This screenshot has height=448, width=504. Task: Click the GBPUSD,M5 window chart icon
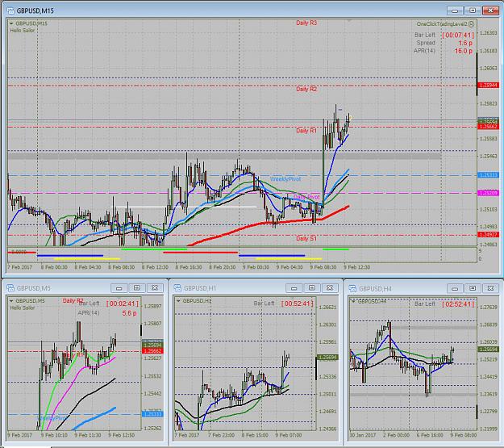(10, 288)
